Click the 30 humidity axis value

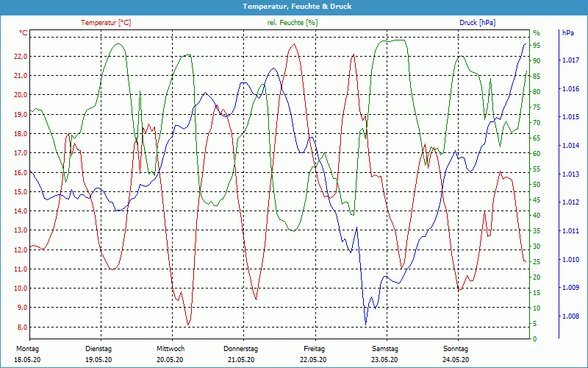537,247
